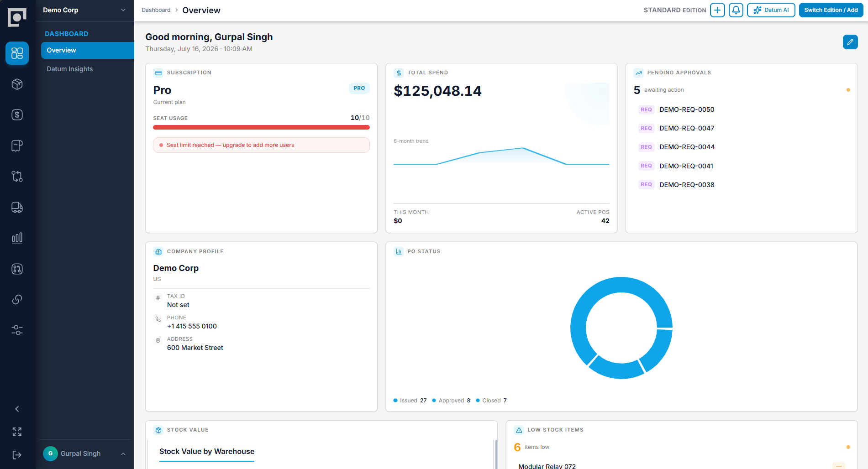Click the stock value panel scrollbar
Image resolution: width=868 pixels, height=469 pixels.
495,454
